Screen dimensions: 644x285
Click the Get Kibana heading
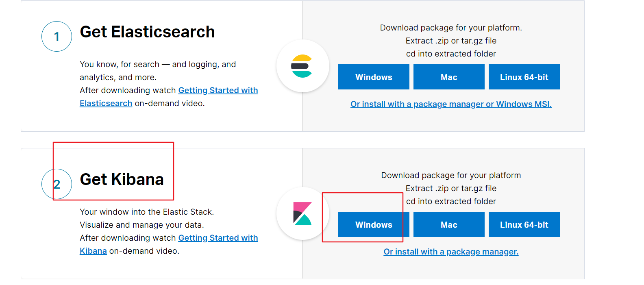coord(122,180)
